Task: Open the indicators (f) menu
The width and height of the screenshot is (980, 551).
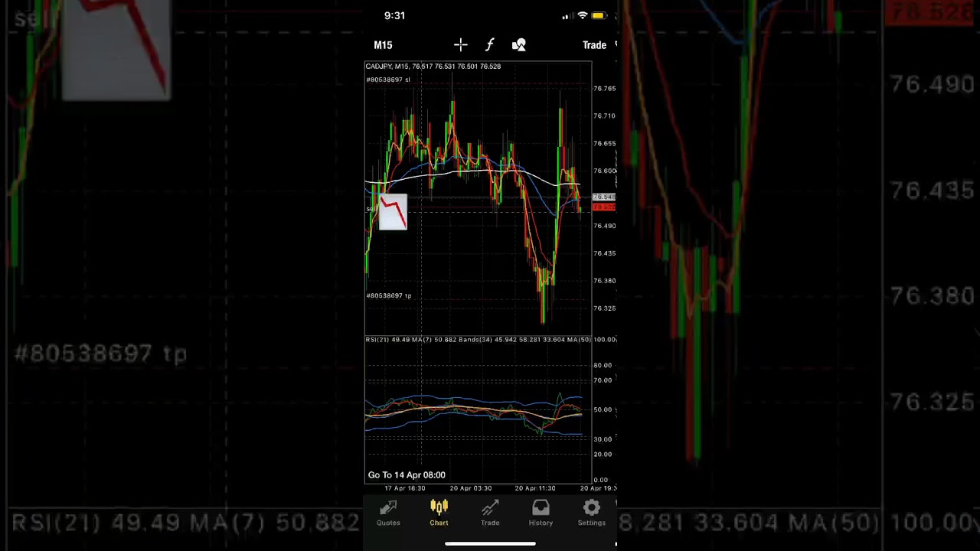Action: click(x=490, y=45)
